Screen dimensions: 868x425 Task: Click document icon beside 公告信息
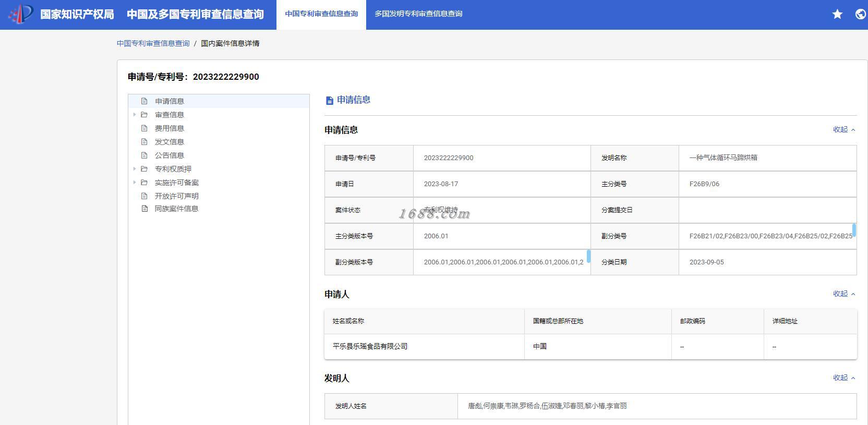coord(144,155)
